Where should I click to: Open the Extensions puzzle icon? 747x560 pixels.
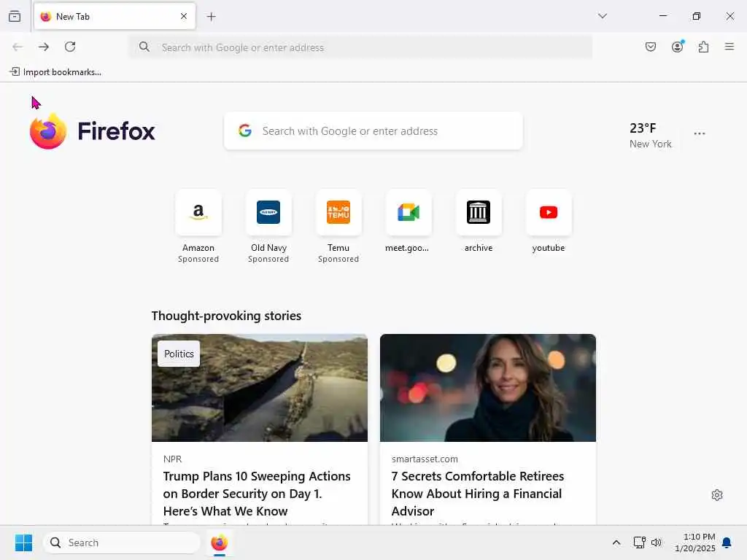(704, 47)
